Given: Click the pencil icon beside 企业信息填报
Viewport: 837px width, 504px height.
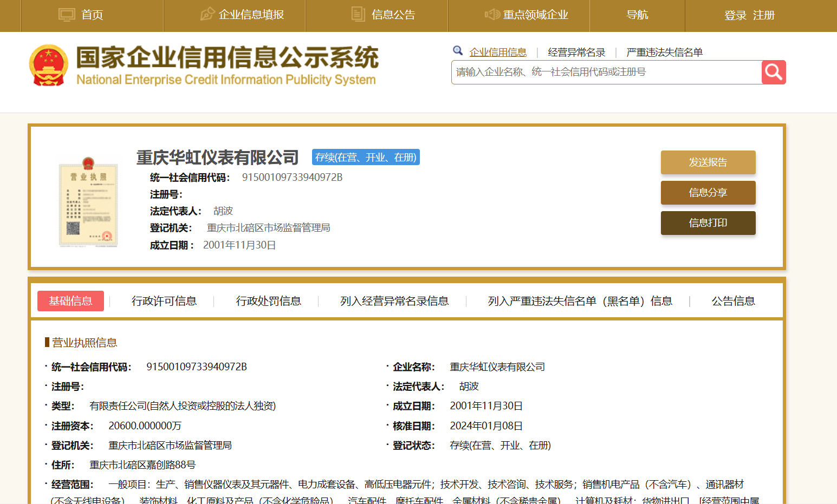Looking at the screenshot, I should tap(207, 14).
